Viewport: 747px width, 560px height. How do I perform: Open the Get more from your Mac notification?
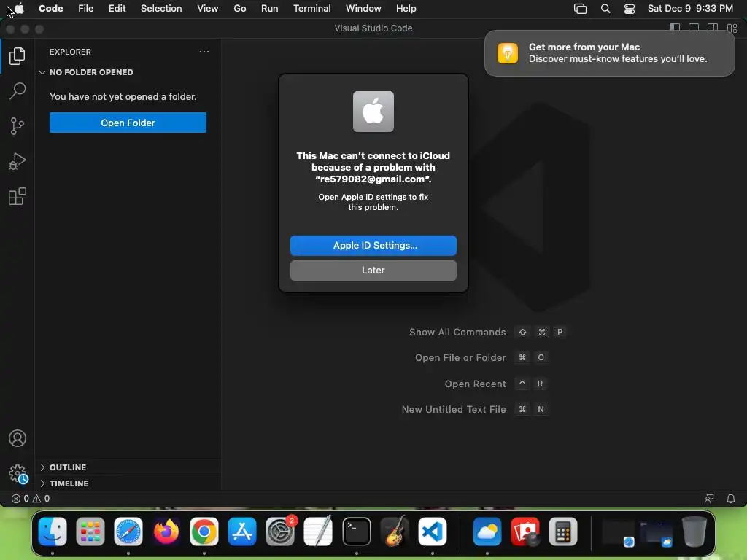(609, 52)
